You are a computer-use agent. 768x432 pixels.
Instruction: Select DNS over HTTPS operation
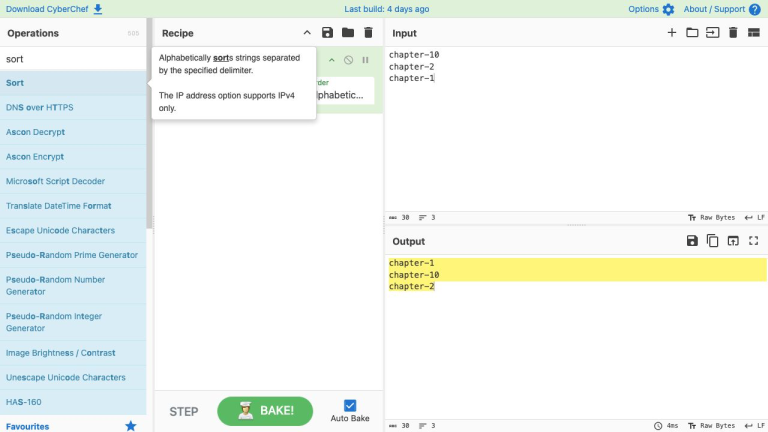[x=73, y=107]
